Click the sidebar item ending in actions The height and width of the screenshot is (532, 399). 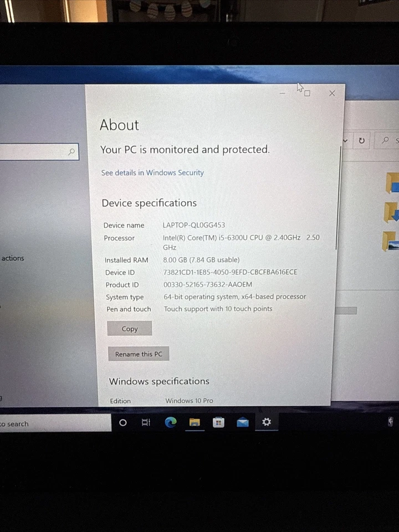[x=13, y=258]
